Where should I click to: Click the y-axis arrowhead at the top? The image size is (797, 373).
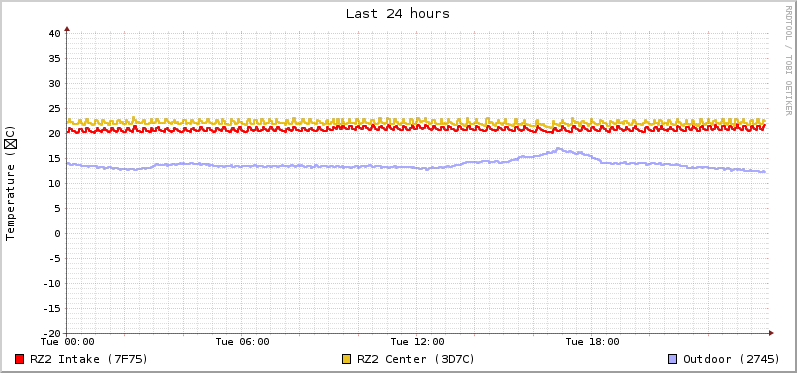pyautogui.click(x=67, y=29)
